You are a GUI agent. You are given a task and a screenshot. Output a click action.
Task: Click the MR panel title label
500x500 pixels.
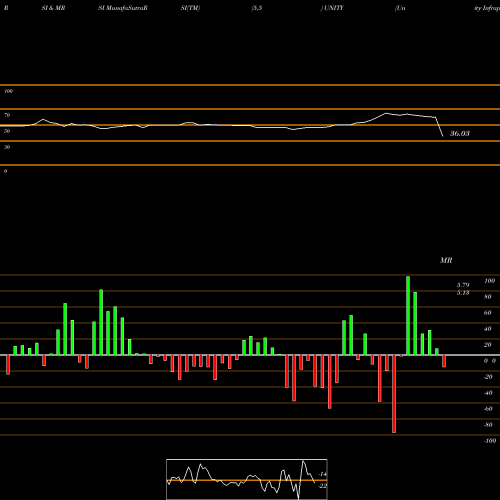446,260
